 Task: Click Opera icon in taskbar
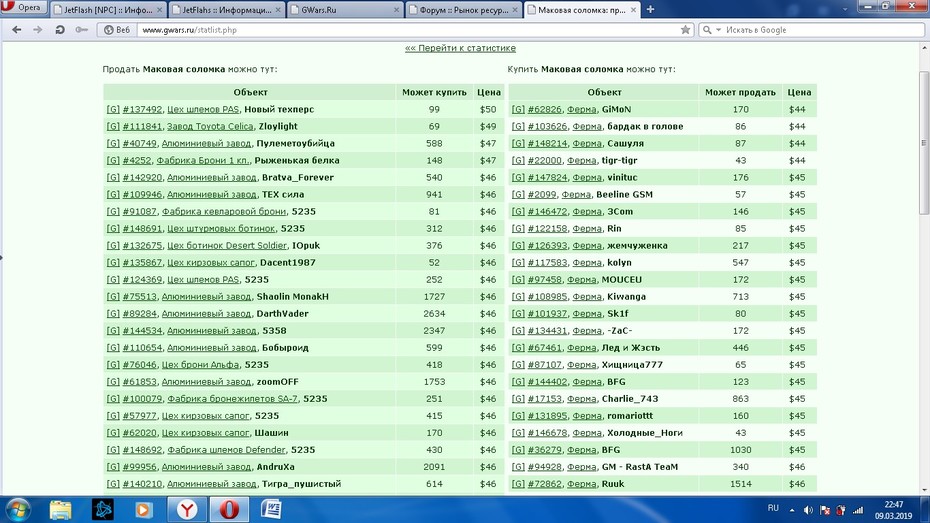point(229,510)
